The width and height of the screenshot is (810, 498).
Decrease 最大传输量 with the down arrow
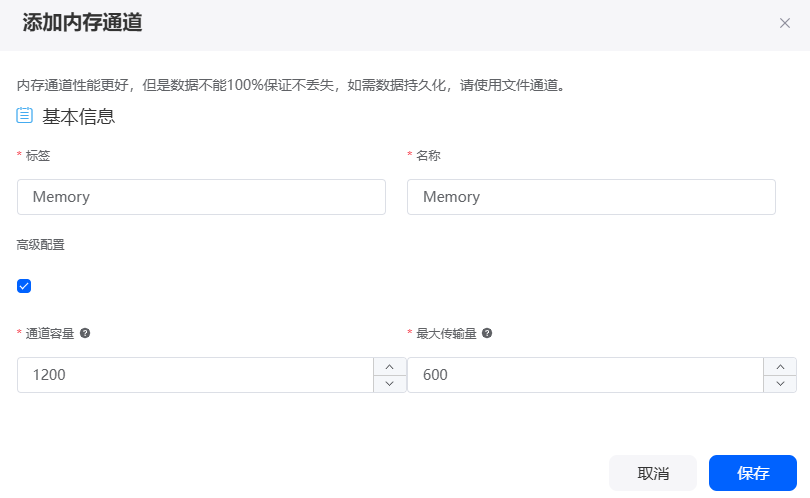click(780, 384)
